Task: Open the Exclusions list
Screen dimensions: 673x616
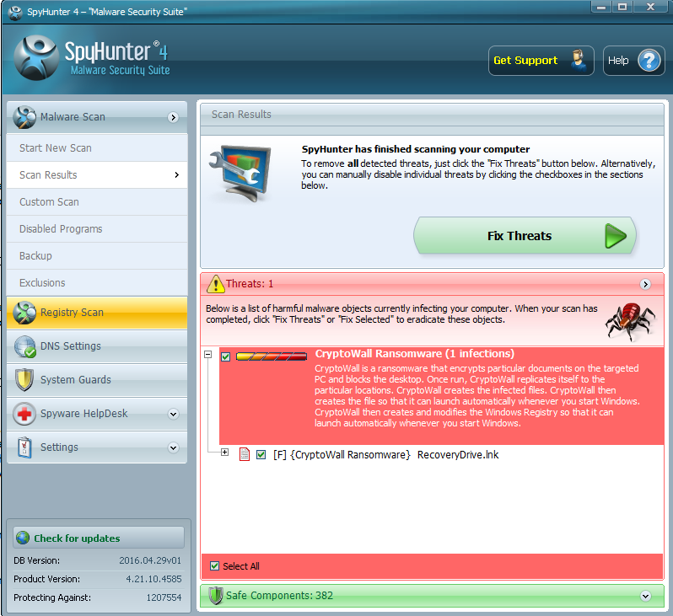Action: pyautogui.click(x=97, y=283)
